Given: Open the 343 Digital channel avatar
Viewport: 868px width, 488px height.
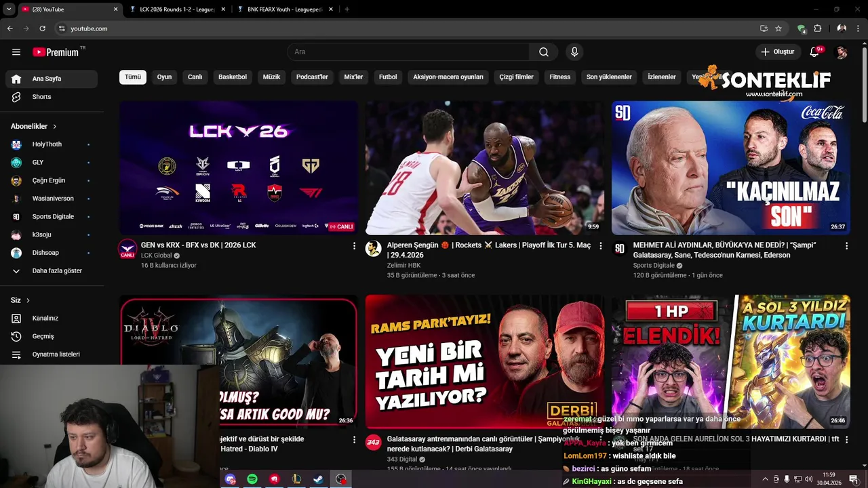Looking at the screenshot, I should pyautogui.click(x=373, y=443).
